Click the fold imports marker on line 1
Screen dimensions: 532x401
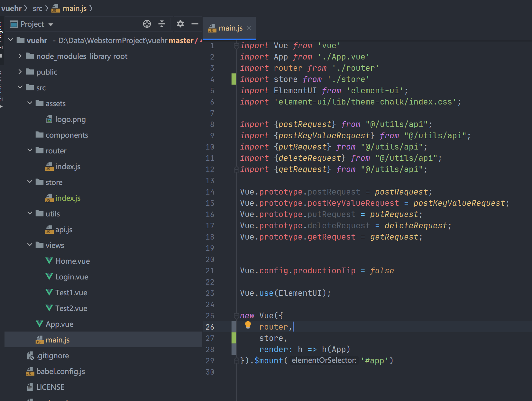(x=236, y=46)
